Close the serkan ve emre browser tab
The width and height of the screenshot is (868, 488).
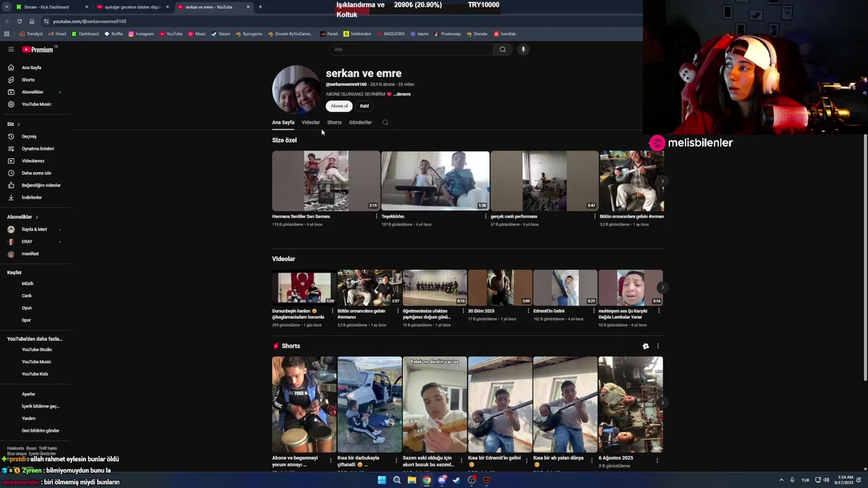[x=248, y=7]
